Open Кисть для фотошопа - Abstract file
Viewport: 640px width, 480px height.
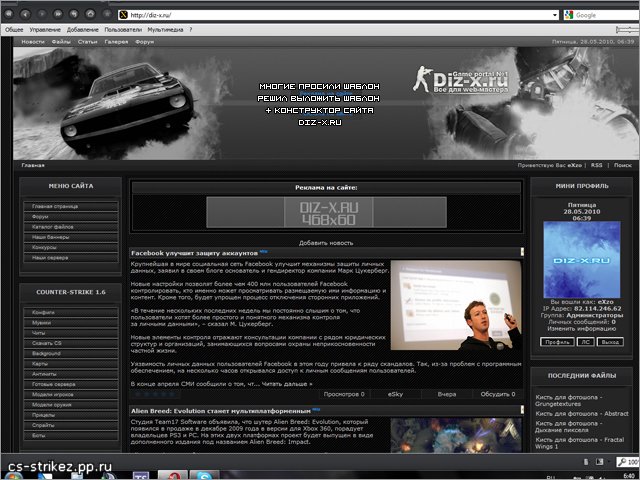pos(582,414)
